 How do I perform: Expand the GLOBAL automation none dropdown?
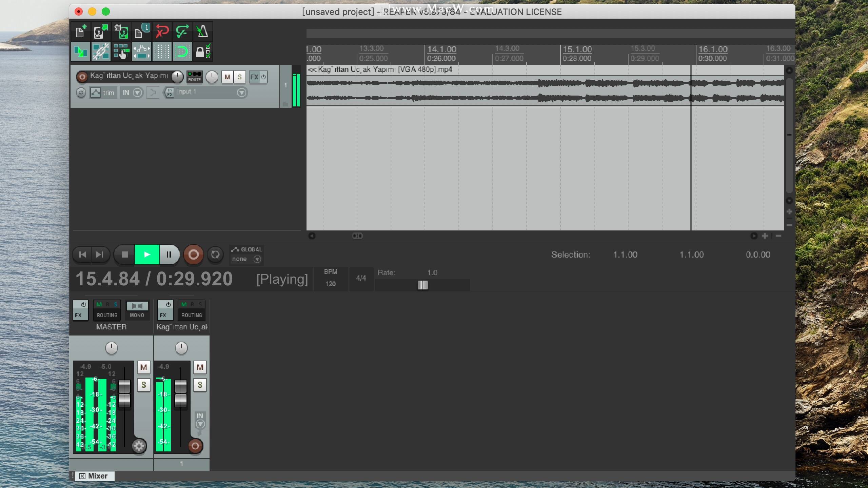257,259
